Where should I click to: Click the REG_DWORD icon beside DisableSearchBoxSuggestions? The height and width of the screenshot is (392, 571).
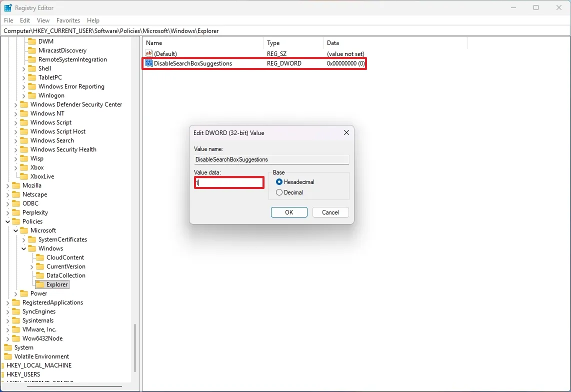[148, 63]
